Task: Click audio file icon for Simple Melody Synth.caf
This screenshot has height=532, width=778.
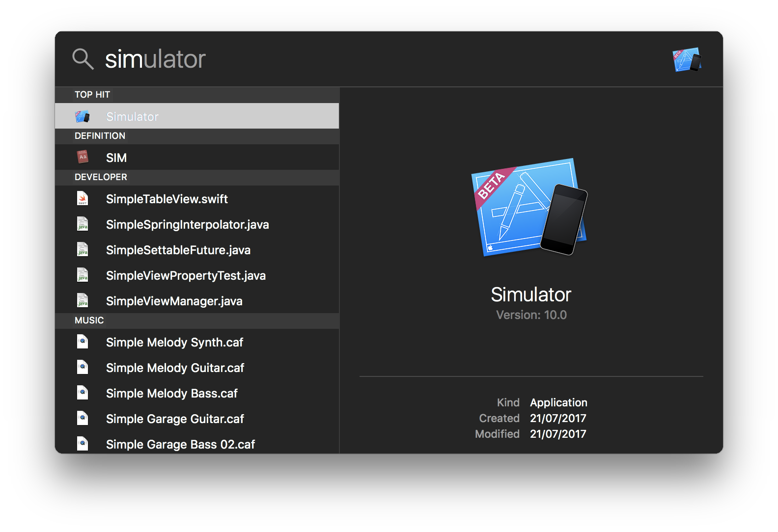Action: [x=83, y=342]
